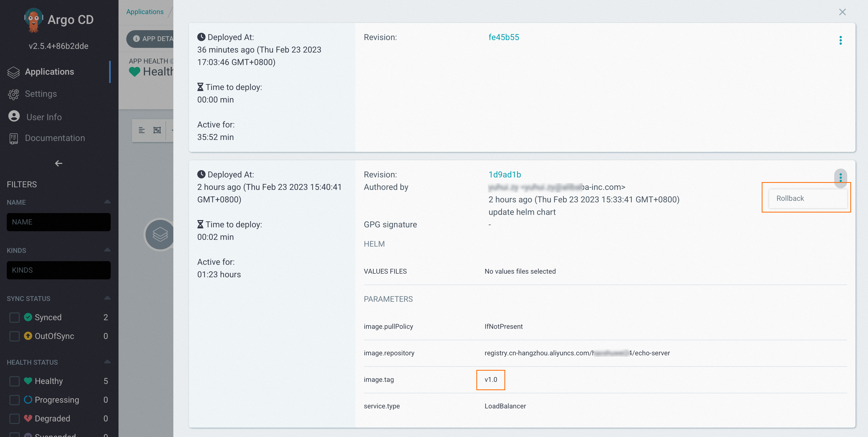This screenshot has height=437, width=868.
Task: Close the history panel with X
Action: click(842, 12)
